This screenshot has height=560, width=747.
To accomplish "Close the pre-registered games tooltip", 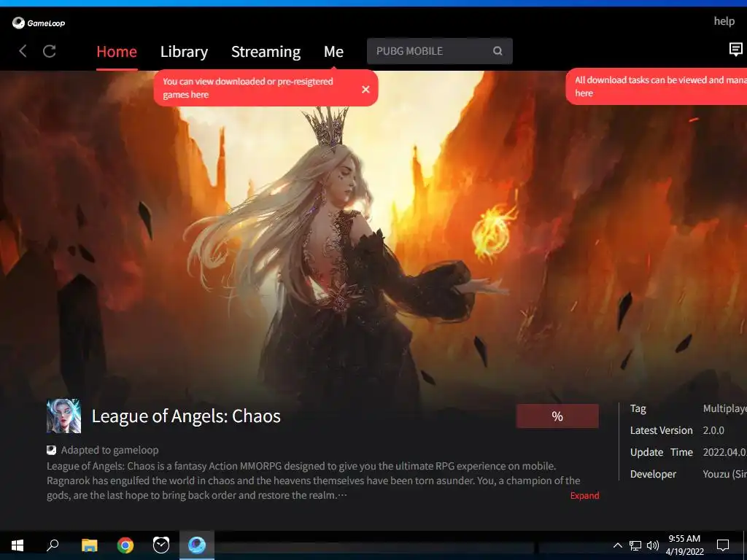I will tap(366, 89).
